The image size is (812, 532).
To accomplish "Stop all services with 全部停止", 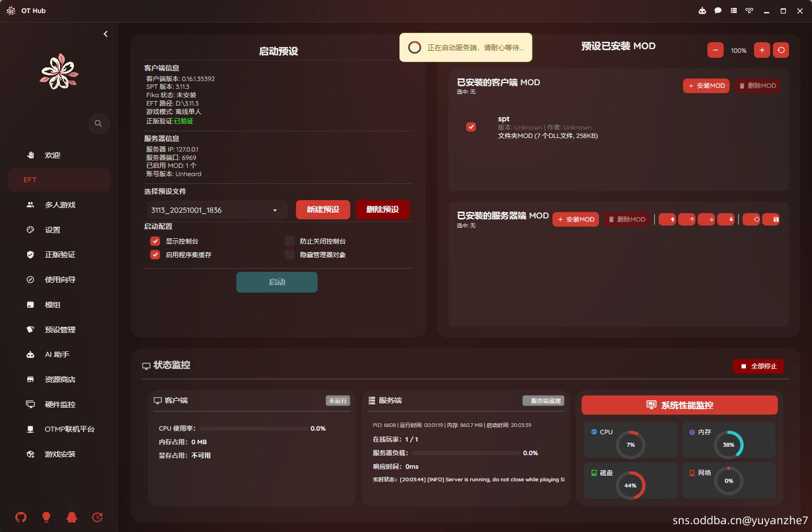I will (x=758, y=366).
